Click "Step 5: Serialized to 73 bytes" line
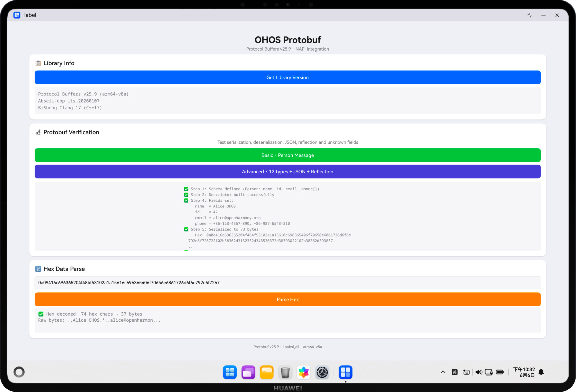 [221, 229]
